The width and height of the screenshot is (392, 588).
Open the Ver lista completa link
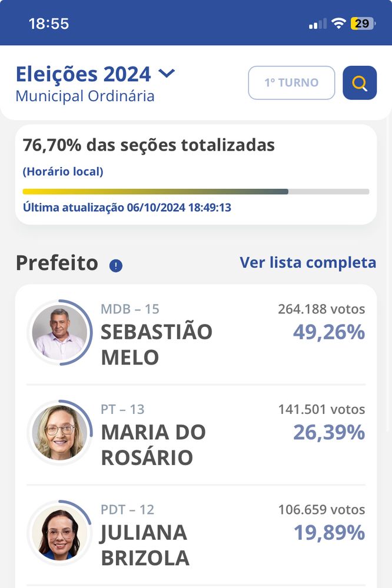(308, 262)
